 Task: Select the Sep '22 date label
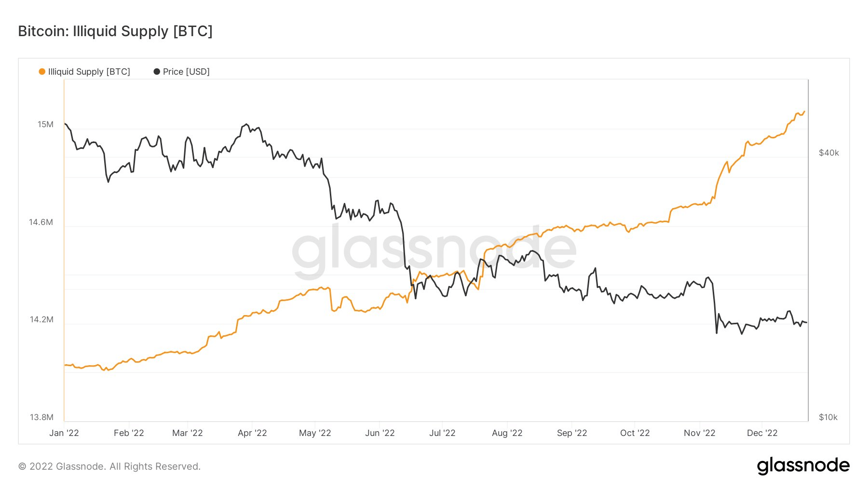point(572,433)
